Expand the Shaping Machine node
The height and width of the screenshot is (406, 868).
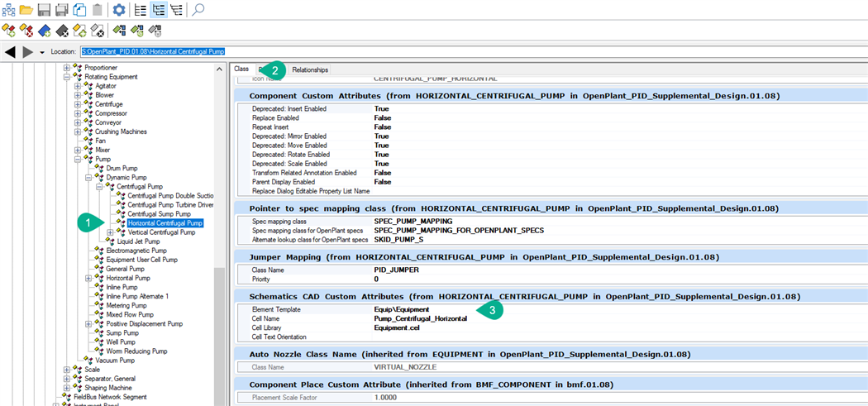[67, 388]
